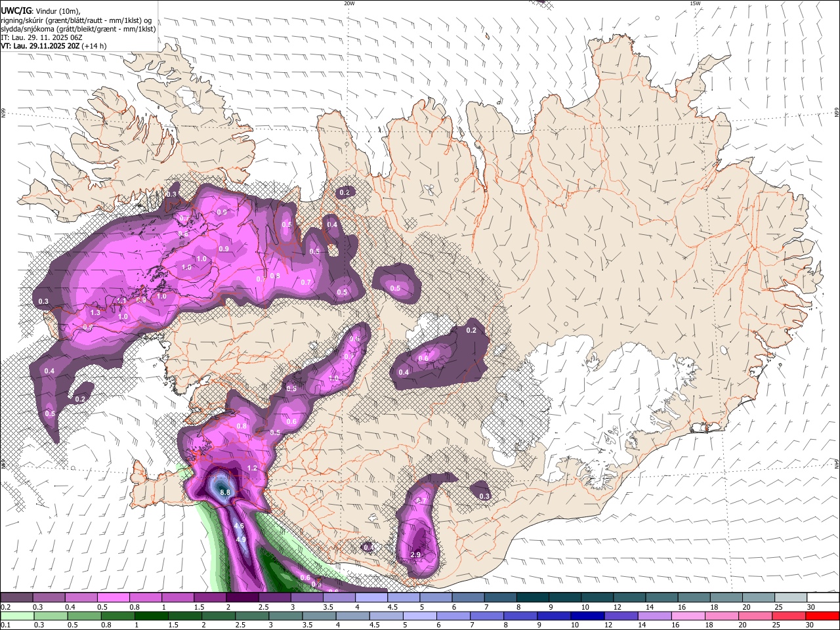Click the "1.5" label under the snow legend
This screenshot has width=840, height=630.
pyautogui.click(x=198, y=607)
